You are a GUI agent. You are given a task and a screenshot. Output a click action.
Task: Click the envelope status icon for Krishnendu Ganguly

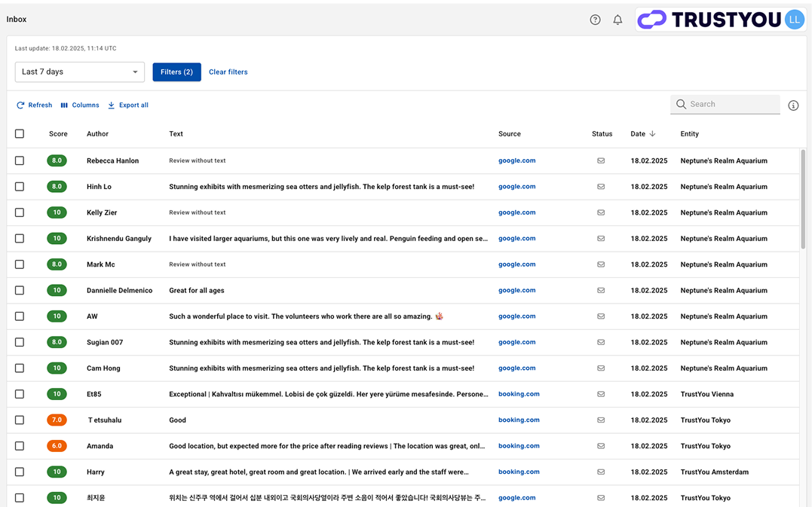click(601, 239)
